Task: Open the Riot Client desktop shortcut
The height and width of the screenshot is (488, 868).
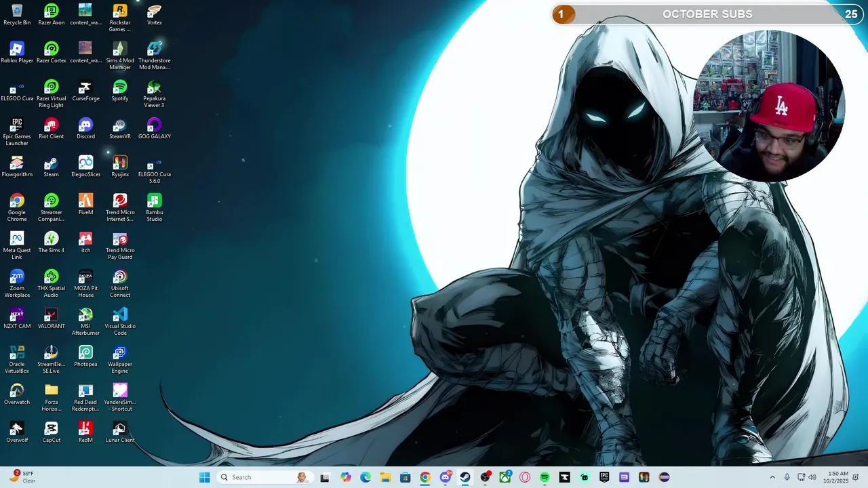Action: pos(52,128)
